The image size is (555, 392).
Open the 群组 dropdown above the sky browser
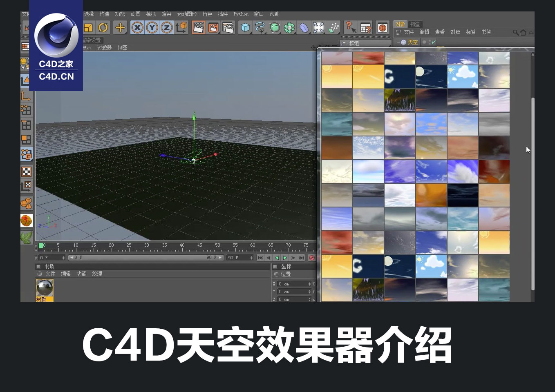pyautogui.click(x=366, y=42)
